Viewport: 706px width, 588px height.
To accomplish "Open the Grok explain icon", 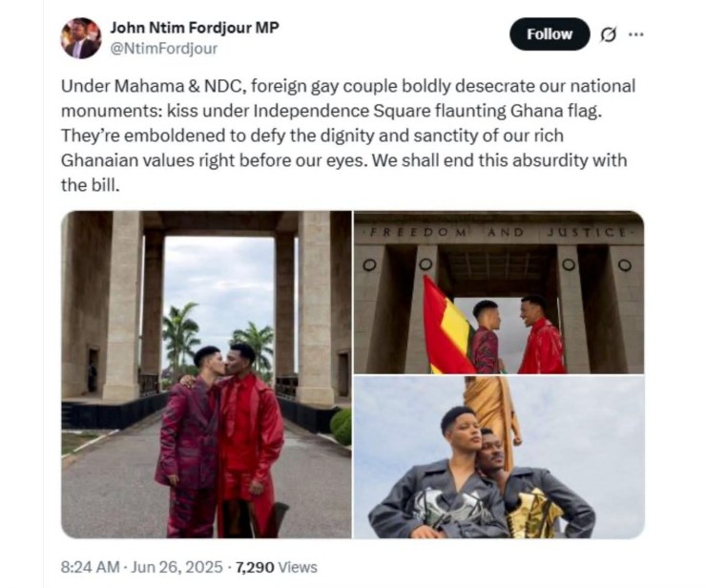I will (x=609, y=34).
